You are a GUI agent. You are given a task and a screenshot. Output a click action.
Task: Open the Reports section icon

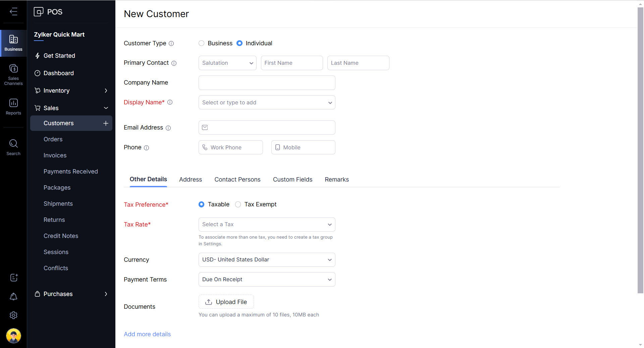13,106
